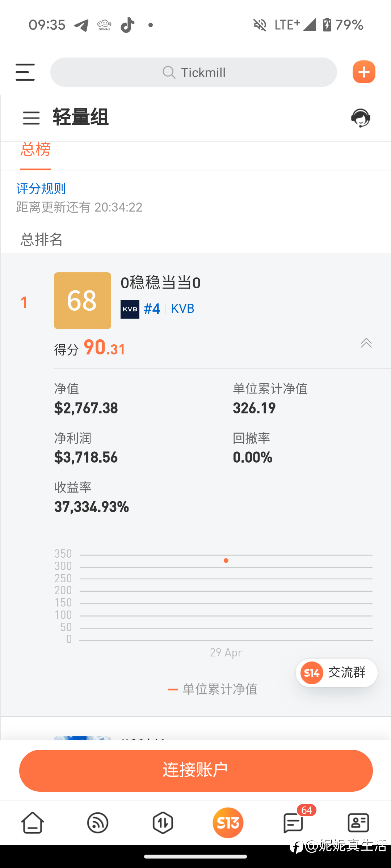The image size is (391, 868).
Task: Go to the Home tab
Action: (33, 823)
